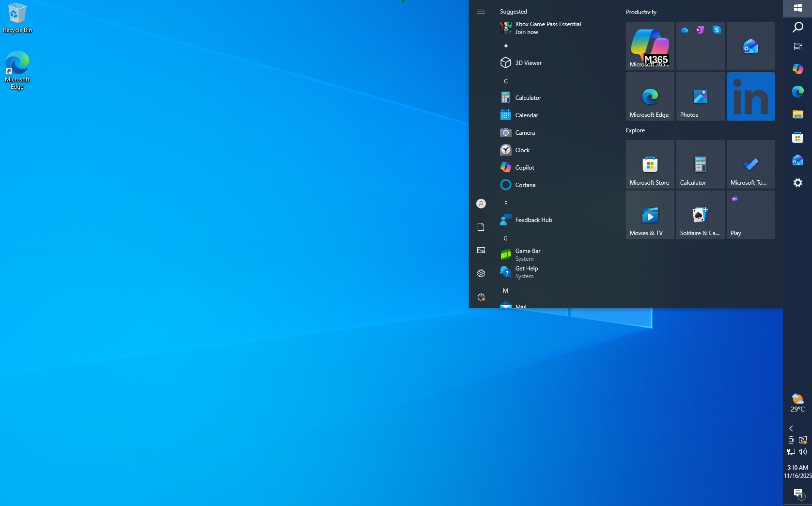The width and height of the screenshot is (812, 506).
Task: Collapse apps under the letter G heading
Action: [505, 238]
